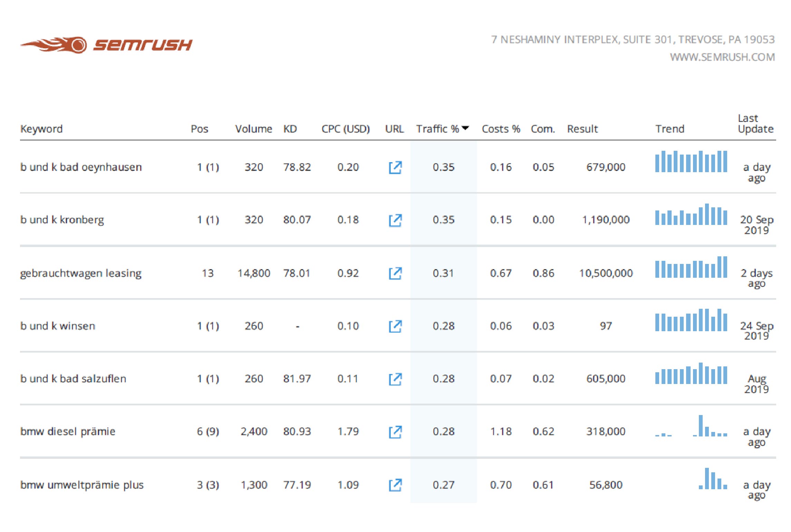Open the URL for 'bmw umweltprämie plus'

tap(395, 484)
